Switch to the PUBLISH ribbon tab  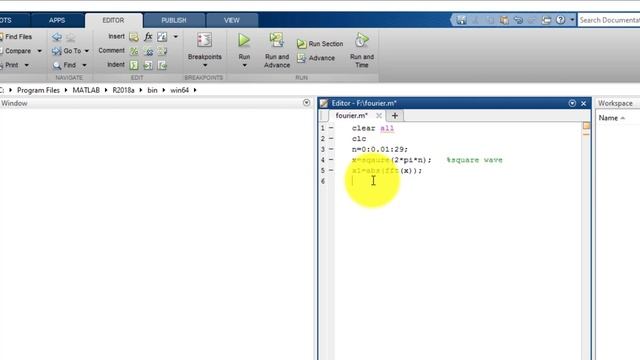174,20
